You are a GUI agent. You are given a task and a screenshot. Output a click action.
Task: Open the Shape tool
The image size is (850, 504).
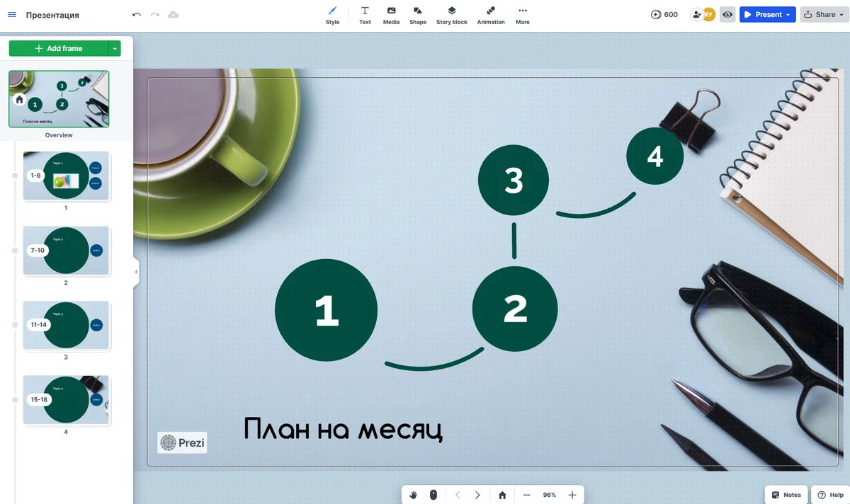pos(418,15)
